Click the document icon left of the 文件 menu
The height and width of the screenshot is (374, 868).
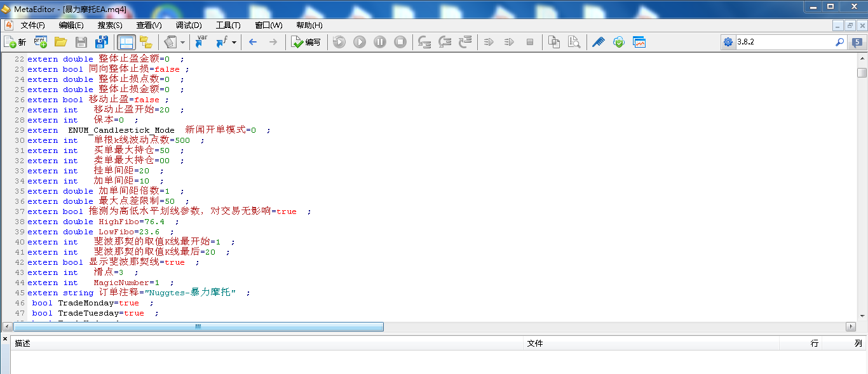click(x=9, y=25)
